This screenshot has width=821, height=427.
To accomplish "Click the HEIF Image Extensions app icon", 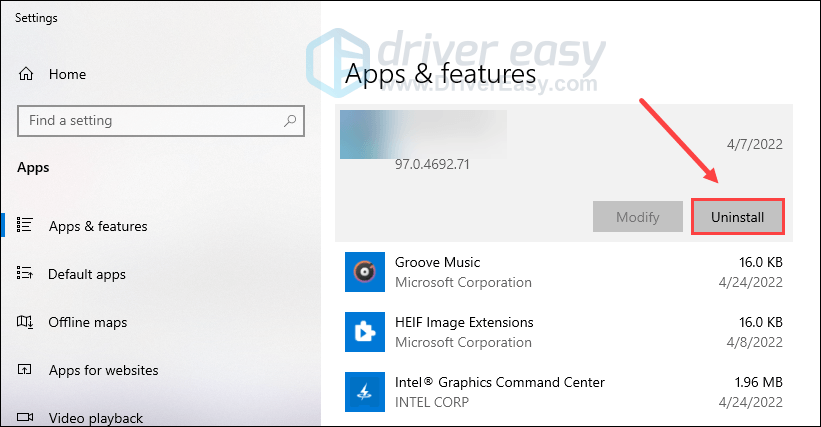I will (365, 332).
